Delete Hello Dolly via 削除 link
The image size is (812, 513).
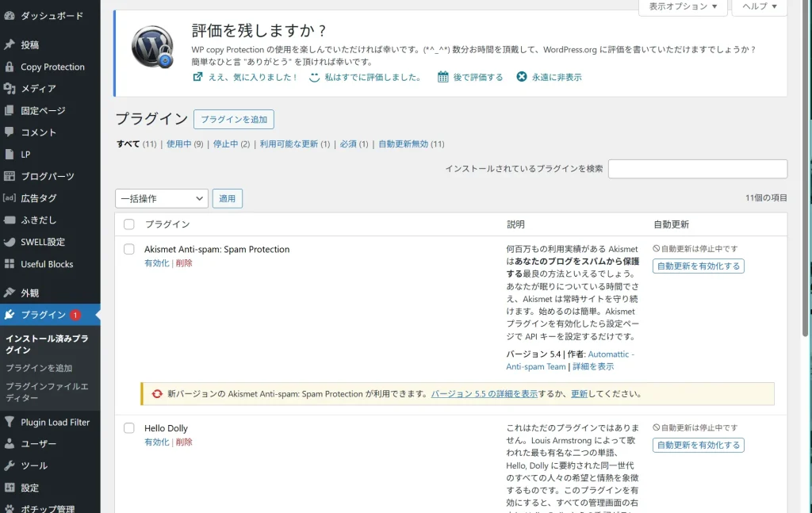click(x=184, y=442)
